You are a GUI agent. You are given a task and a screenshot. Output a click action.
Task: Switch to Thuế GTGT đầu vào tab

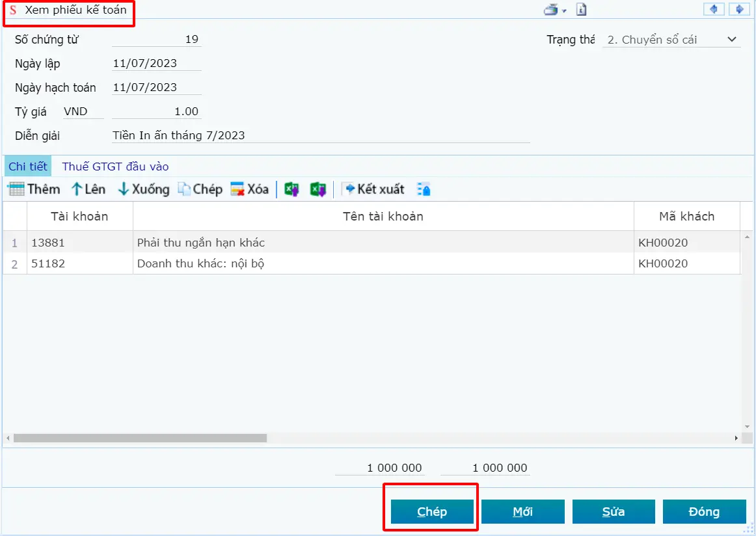pos(115,167)
